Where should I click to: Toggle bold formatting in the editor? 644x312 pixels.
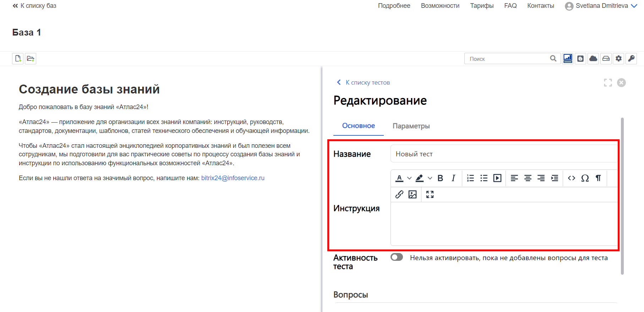(x=440, y=178)
